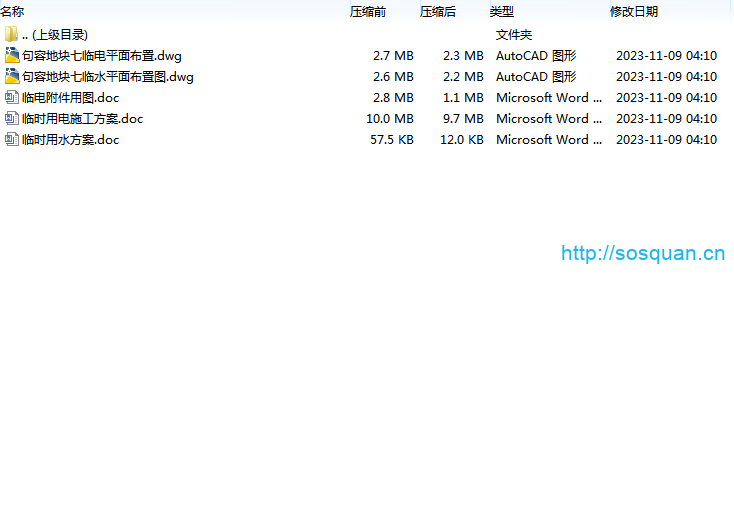Select file name 句容地块七临水平面布置图.dwg
This screenshot has height=510, width=734.
tap(107, 77)
